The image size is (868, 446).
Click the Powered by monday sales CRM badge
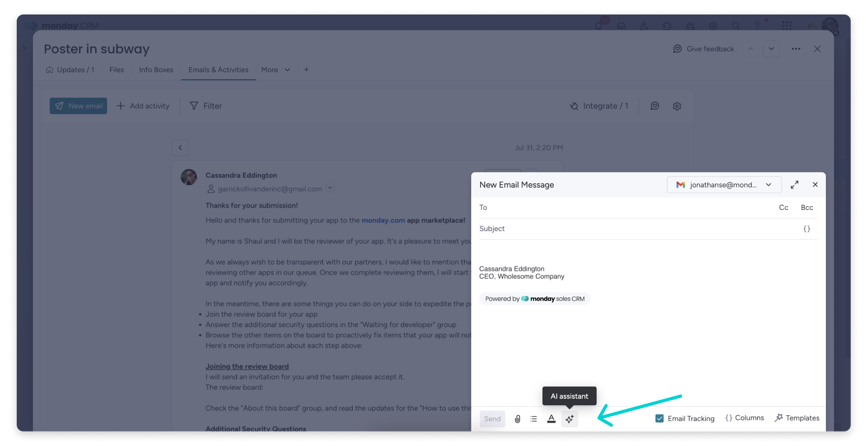pyautogui.click(x=535, y=299)
